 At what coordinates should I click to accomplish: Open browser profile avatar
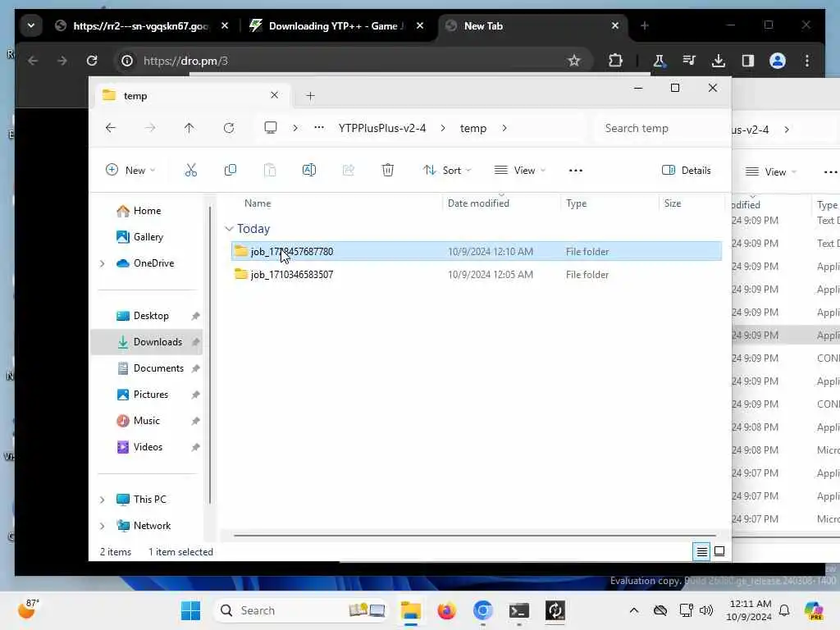click(778, 61)
